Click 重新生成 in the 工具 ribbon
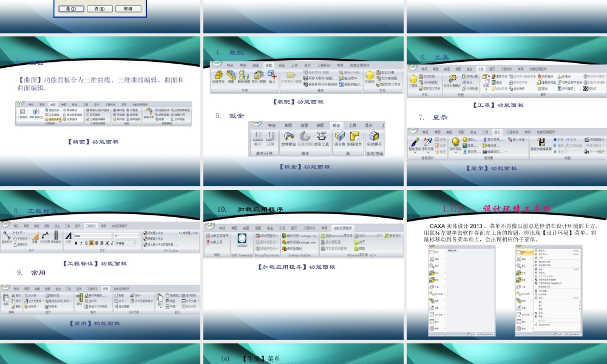Viewport: 607px width, 364px height. tap(499, 76)
